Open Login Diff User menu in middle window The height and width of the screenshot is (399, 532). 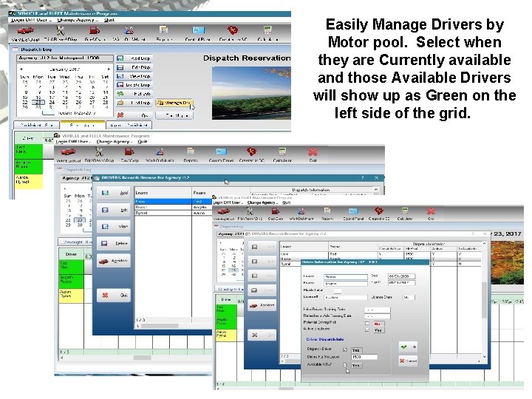(x=73, y=141)
